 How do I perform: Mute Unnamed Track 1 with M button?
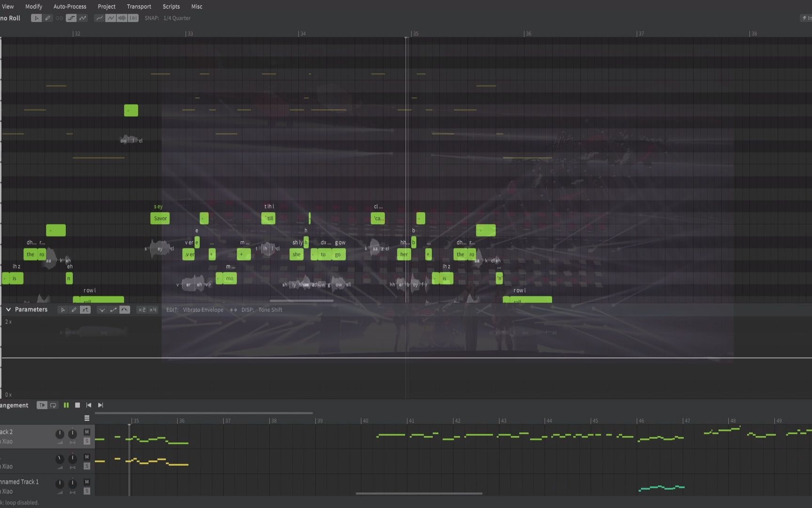pos(86,482)
